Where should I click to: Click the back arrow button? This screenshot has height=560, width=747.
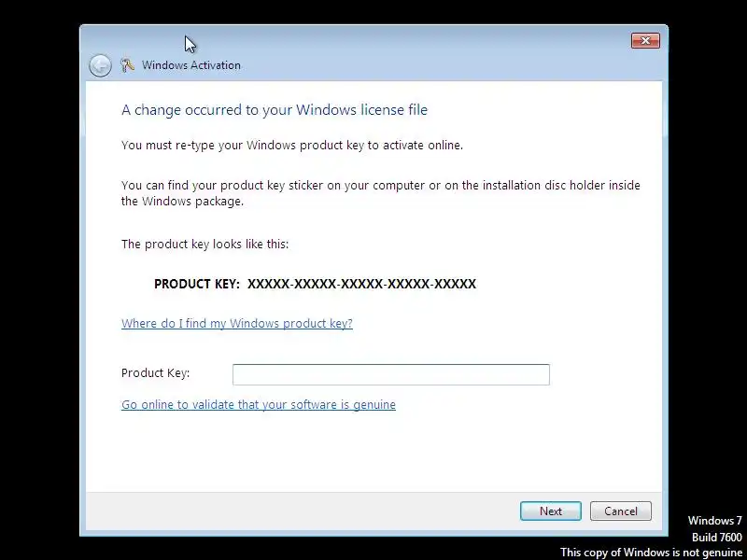click(100, 65)
